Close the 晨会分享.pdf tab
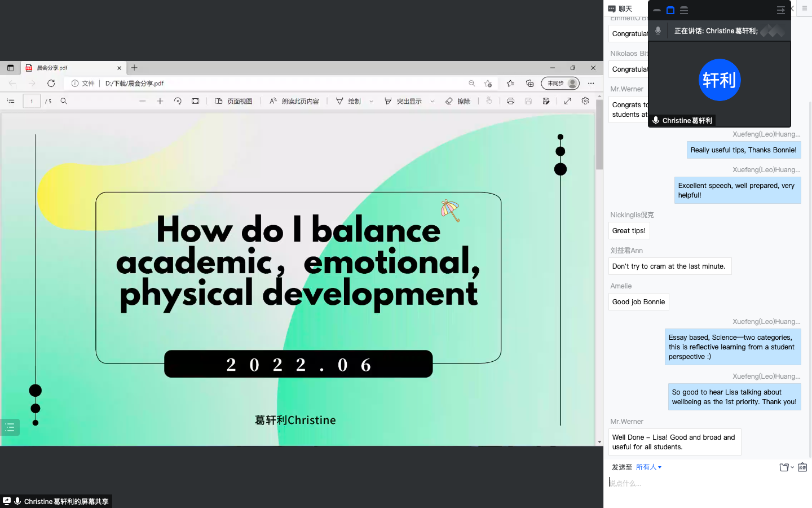This screenshot has width=812, height=508. coord(119,68)
